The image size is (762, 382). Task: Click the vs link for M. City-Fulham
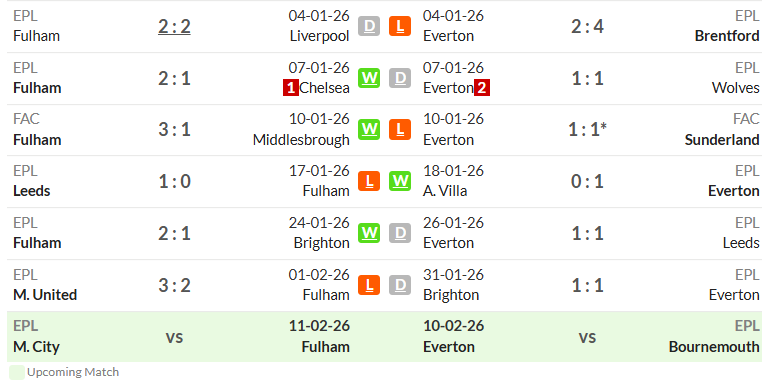coord(174,337)
